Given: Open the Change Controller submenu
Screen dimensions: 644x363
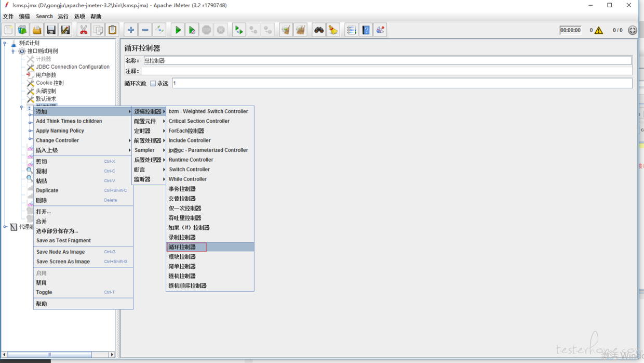Looking at the screenshot, I should click(83, 140).
